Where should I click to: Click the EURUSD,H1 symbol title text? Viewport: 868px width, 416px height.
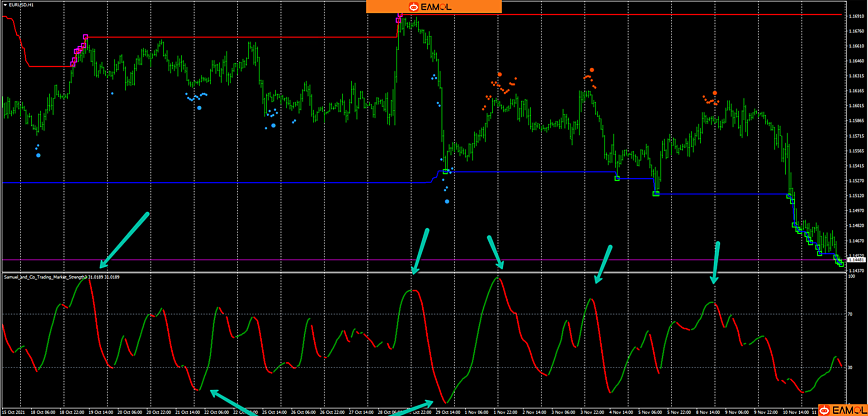click(21, 5)
